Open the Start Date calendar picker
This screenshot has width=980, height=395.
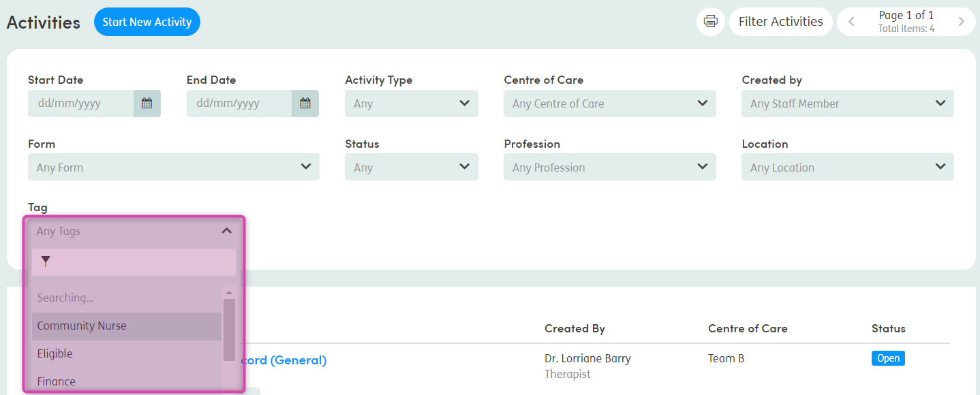147,104
